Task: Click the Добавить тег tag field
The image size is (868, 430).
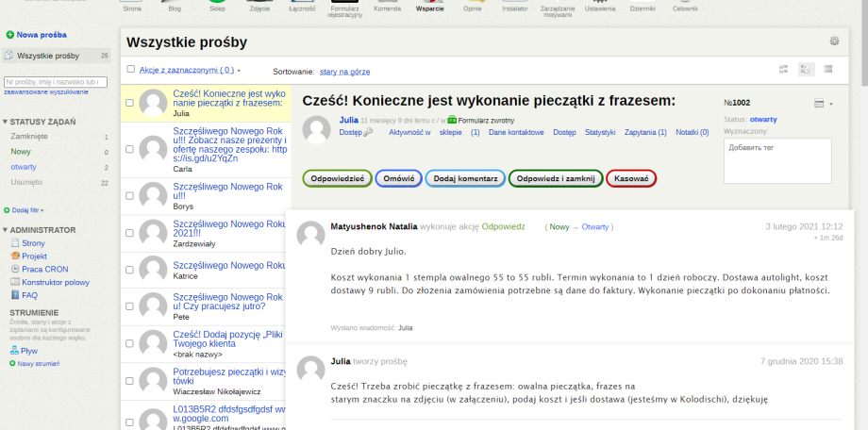Action: click(777, 160)
